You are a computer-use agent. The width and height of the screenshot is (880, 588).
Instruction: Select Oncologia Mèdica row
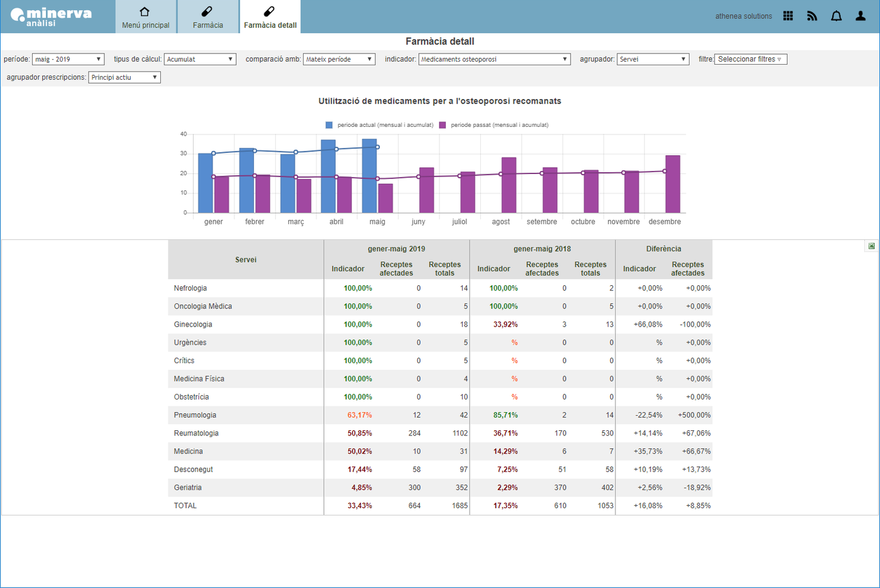click(440, 307)
